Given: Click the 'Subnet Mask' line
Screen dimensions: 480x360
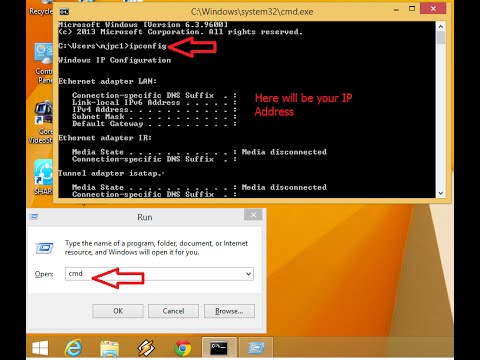Looking at the screenshot, I should pos(154,117).
